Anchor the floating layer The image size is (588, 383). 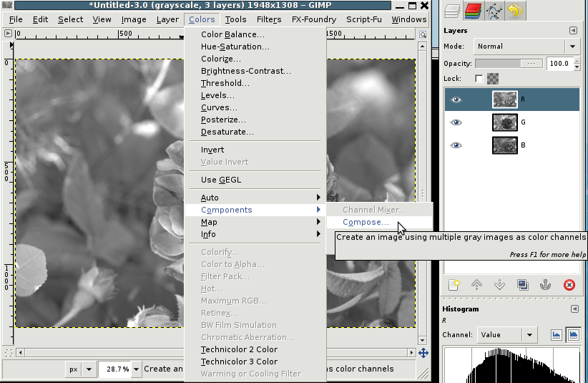click(545, 285)
